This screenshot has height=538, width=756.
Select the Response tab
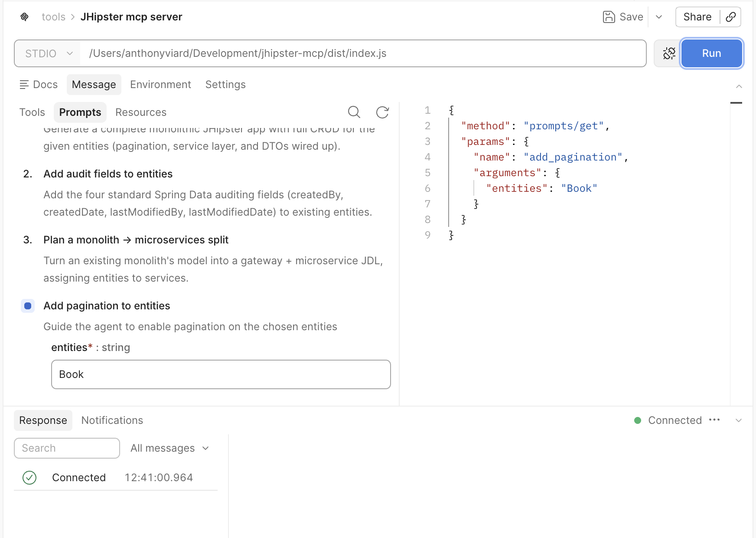(x=43, y=420)
